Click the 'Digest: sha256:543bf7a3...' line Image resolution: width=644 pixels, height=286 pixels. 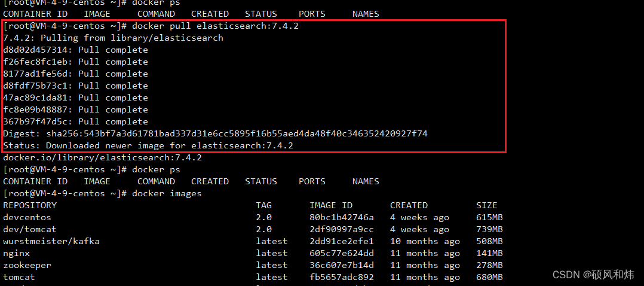pyautogui.click(x=215, y=133)
